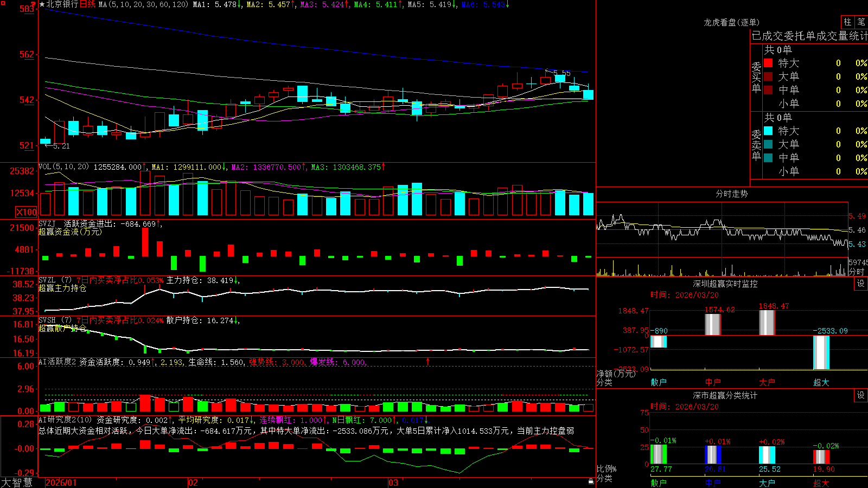Click the X100 volume multiplier box

(x=26, y=212)
